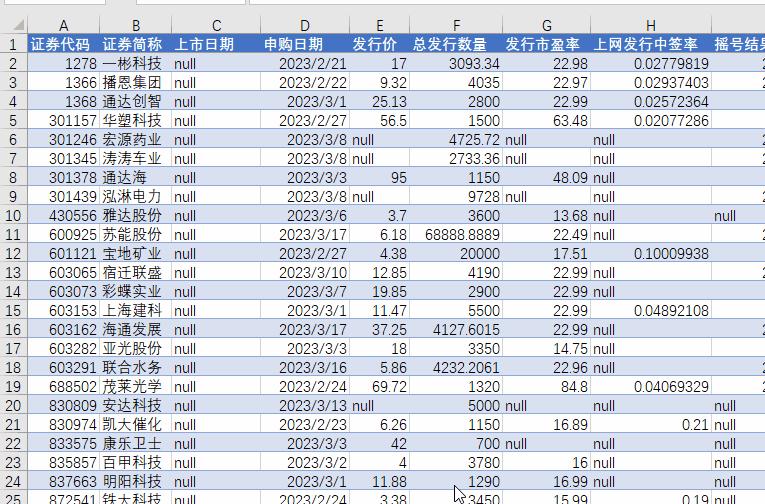Select security code 688502 cell

pos(63,387)
